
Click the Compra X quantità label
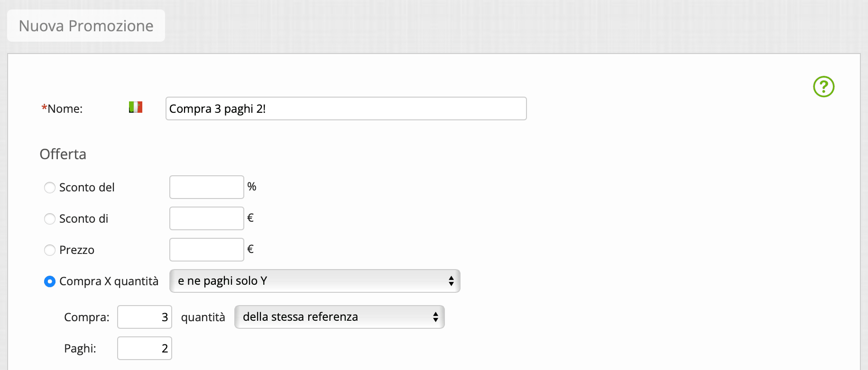click(x=109, y=281)
